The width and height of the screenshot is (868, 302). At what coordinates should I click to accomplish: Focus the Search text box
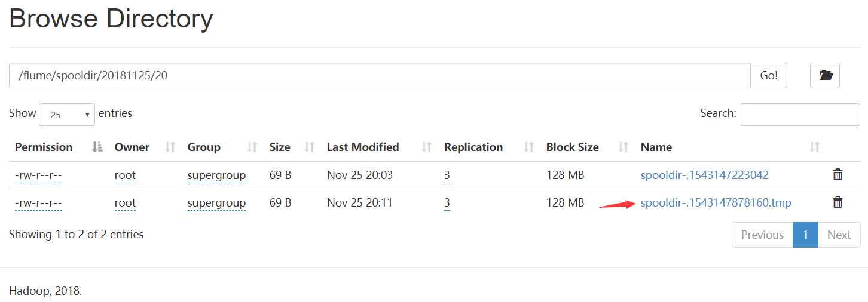(x=800, y=114)
